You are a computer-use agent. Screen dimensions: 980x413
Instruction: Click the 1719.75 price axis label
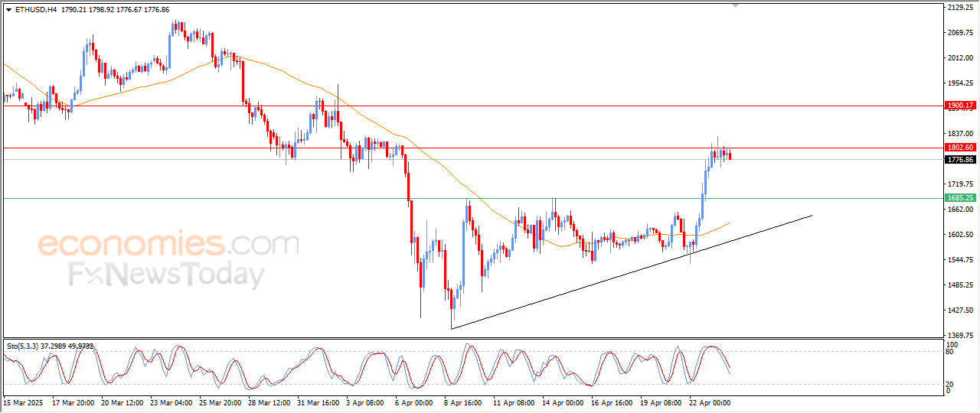(959, 184)
